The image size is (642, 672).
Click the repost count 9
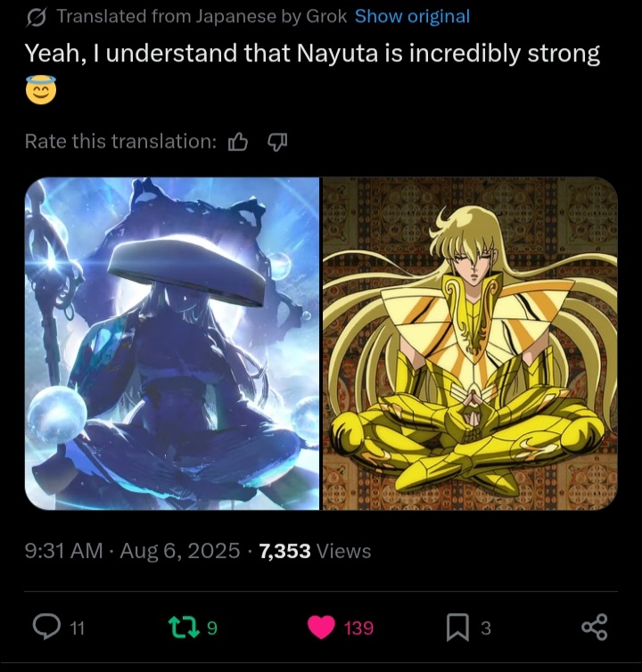212,627
